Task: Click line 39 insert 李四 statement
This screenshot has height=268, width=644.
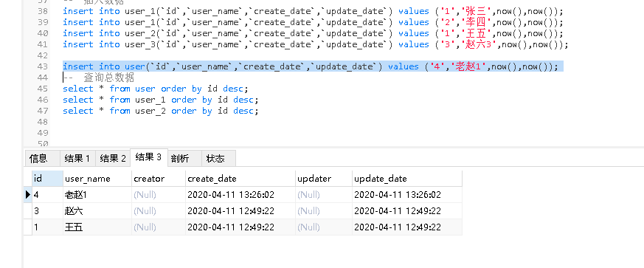Action: coord(313,22)
